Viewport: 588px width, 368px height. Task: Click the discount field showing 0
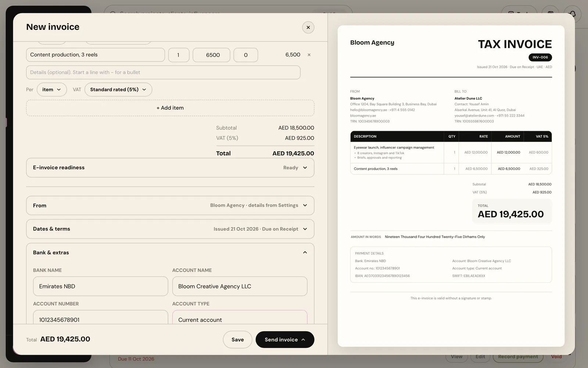pyautogui.click(x=246, y=55)
